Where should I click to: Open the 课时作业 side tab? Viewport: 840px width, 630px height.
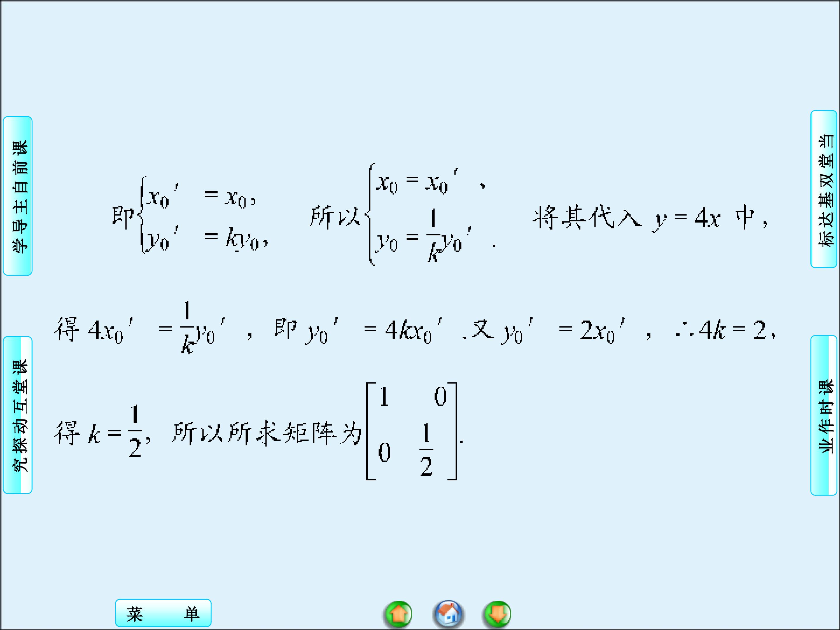coord(824,415)
